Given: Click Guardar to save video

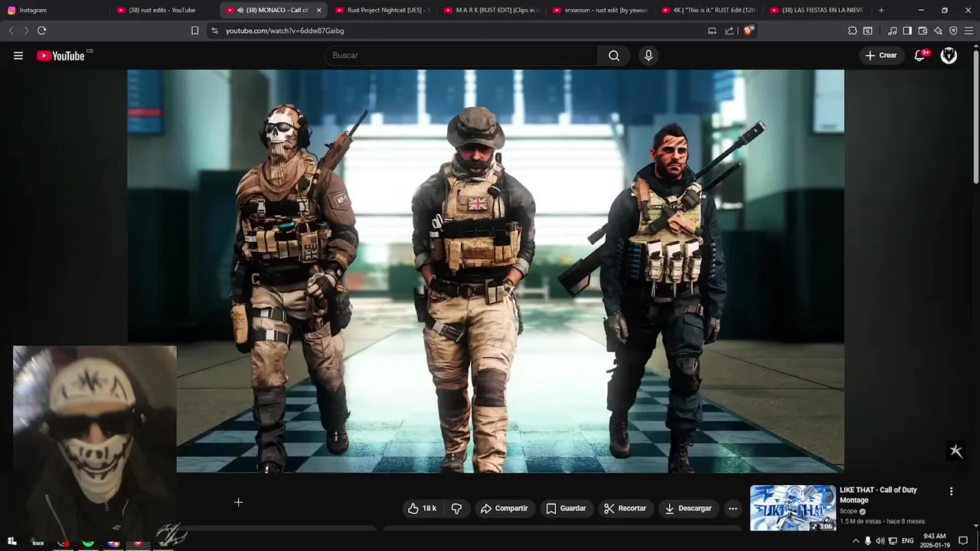Looking at the screenshot, I should tap(566, 508).
